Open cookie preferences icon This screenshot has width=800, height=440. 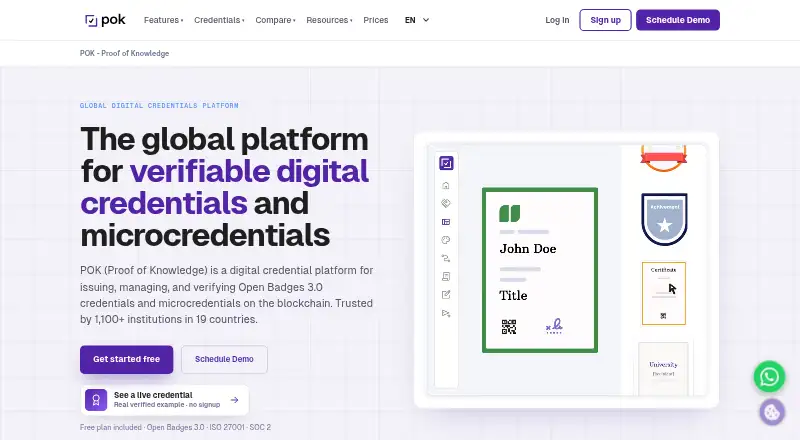click(x=771, y=412)
